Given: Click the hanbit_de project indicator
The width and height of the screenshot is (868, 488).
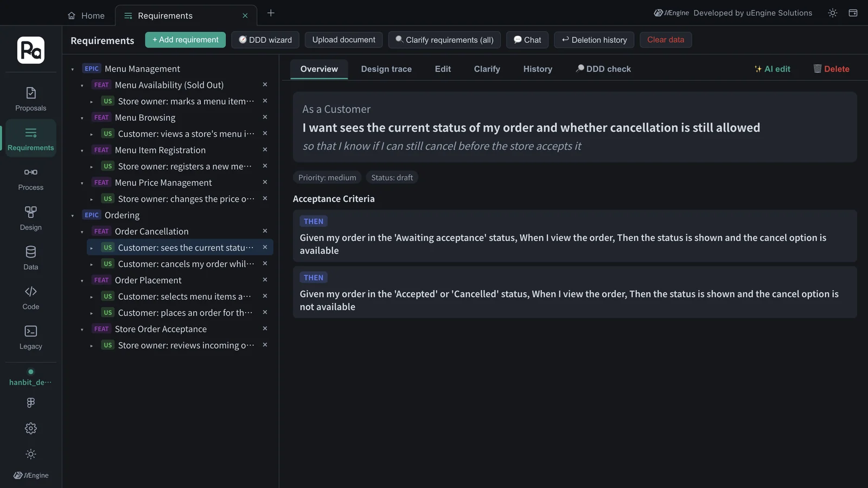Looking at the screenshot, I should click(30, 377).
